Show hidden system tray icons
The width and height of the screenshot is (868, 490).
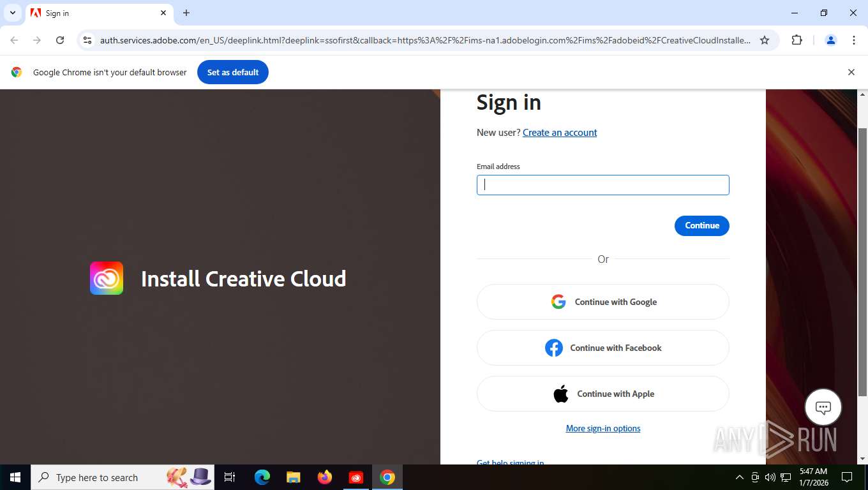click(740, 477)
